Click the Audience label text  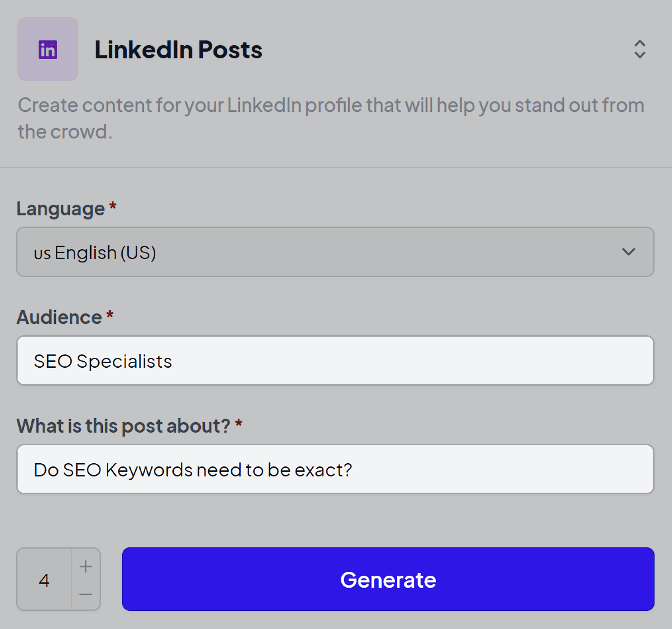pos(58,317)
